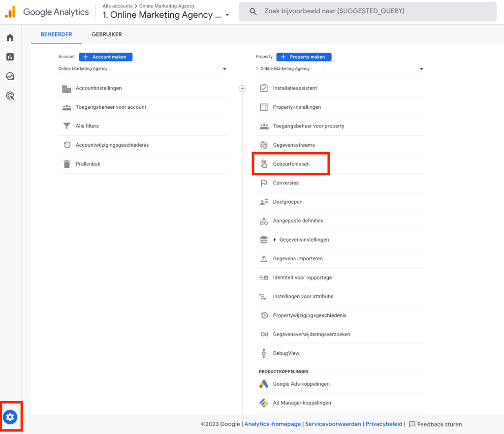Viewport: 504px width, 434px height.
Task: Open Reports via the bar-chart sidebar icon
Action: click(x=10, y=57)
